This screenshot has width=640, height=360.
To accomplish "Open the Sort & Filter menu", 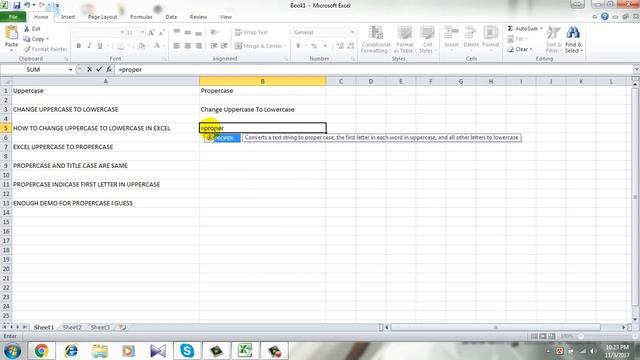I will click(553, 39).
